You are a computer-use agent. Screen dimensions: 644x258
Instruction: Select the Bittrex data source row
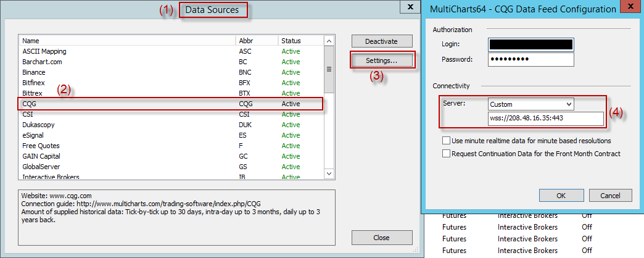tap(171, 93)
